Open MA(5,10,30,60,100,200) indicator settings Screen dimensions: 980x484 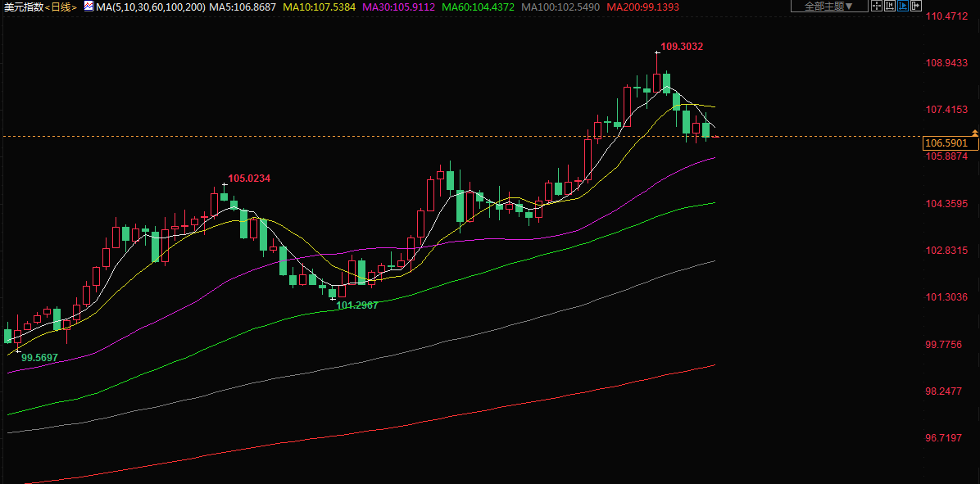tap(150, 7)
